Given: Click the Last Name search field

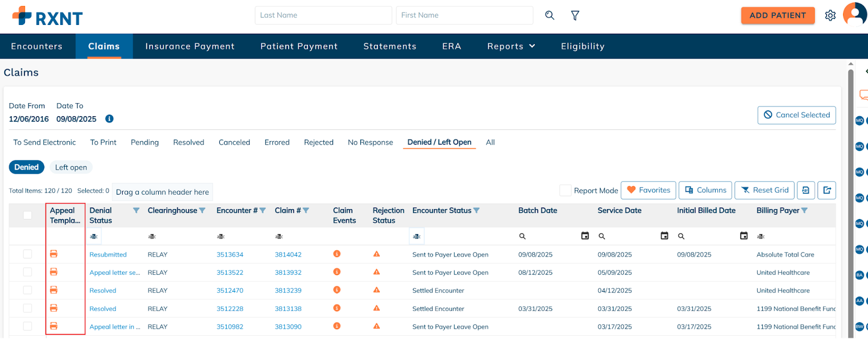Looking at the screenshot, I should tap(323, 15).
